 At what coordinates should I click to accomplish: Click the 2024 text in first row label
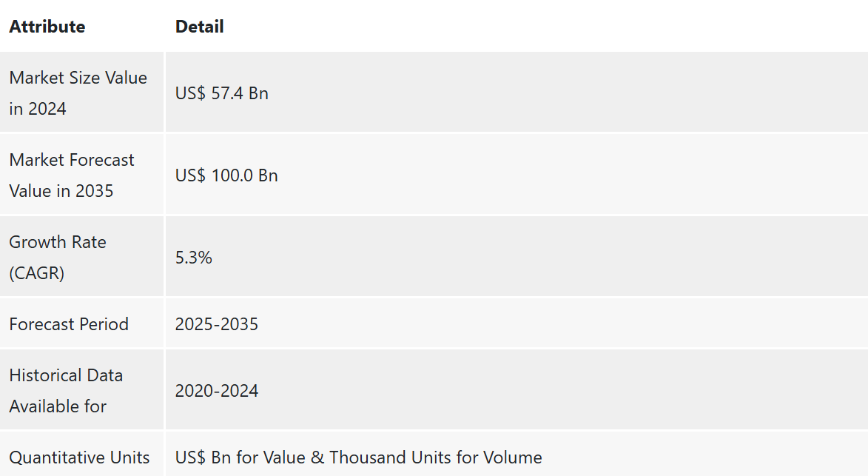47,109
